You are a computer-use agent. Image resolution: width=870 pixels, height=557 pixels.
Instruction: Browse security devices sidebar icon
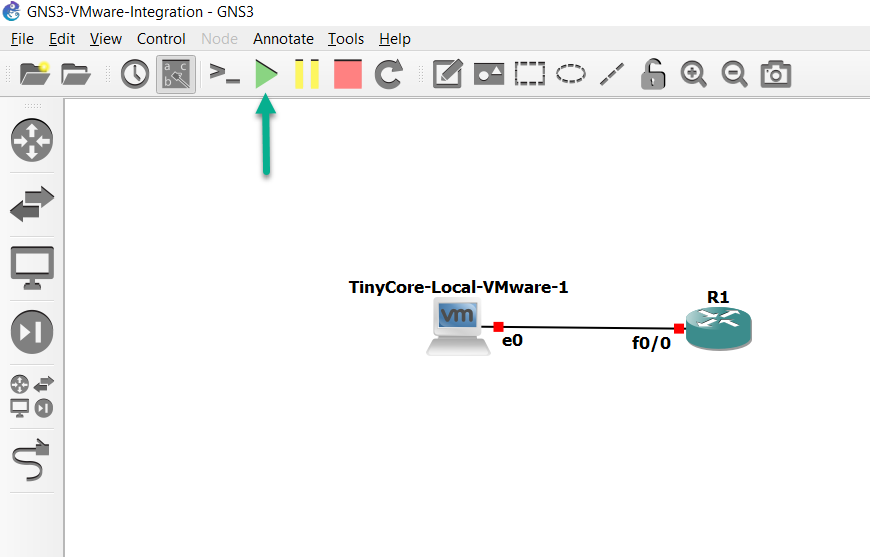[32, 332]
